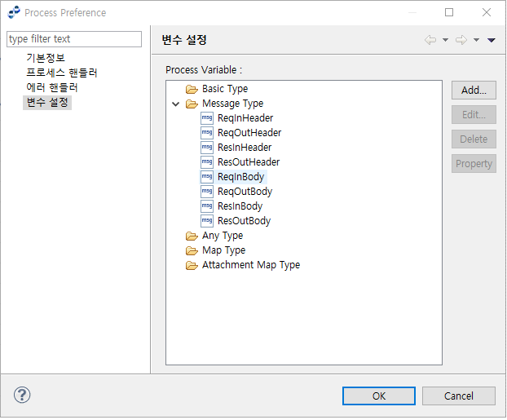
Task: Click the Any Type folder icon
Action: tap(192, 237)
